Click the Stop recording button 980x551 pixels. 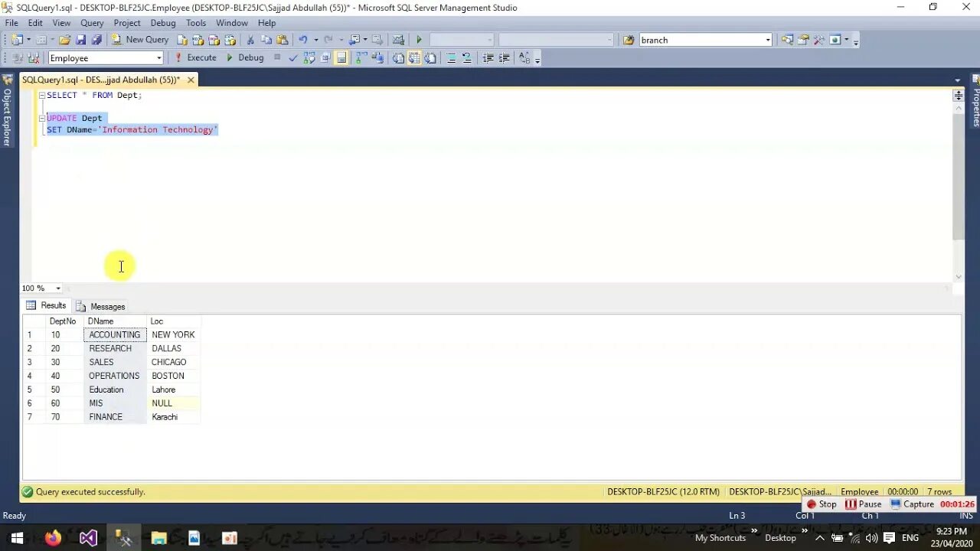(822, 504)
